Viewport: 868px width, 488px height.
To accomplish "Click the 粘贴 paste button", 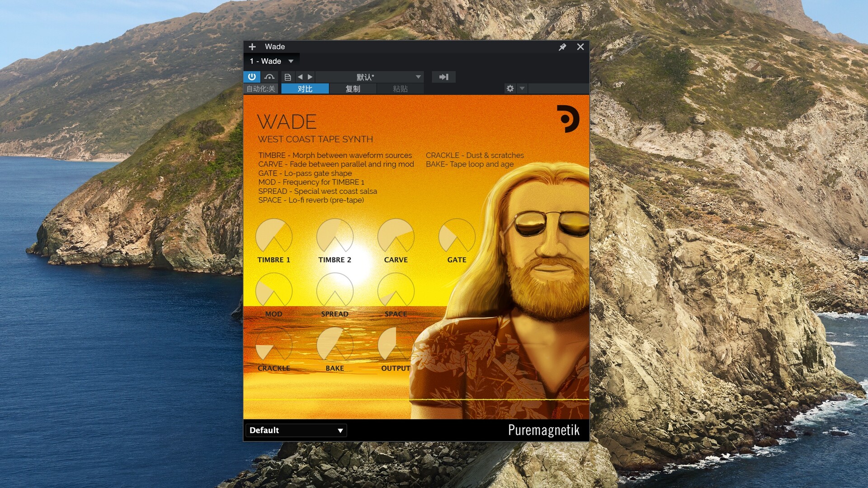I will coord(400,89).
